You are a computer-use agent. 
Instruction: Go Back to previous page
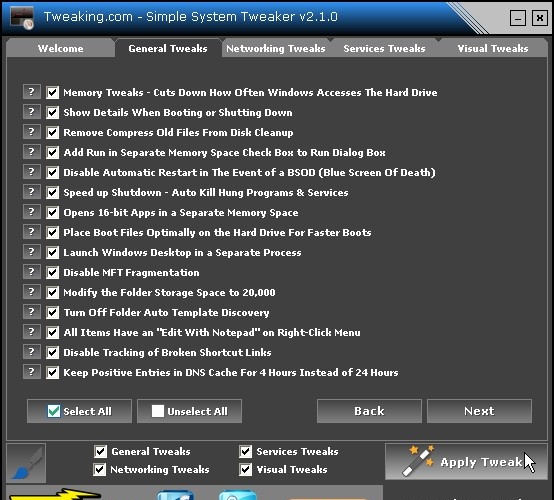pyautogui.click(x=369, y=411)
